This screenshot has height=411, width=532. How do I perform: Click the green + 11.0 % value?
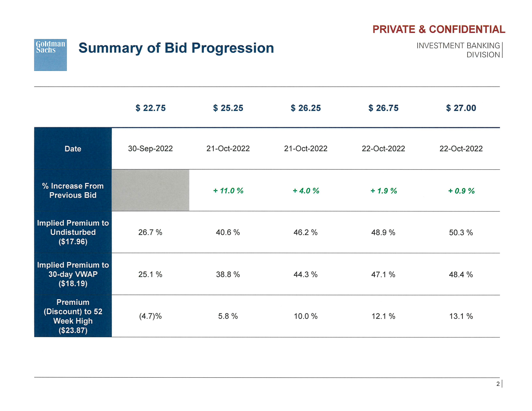click(x=228, y=191)
